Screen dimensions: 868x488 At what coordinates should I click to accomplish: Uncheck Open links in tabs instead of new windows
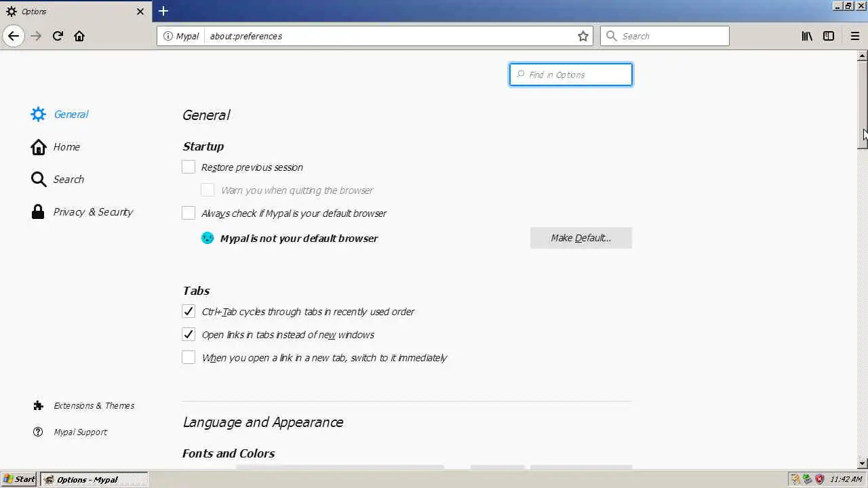click(x=189, y=334)
